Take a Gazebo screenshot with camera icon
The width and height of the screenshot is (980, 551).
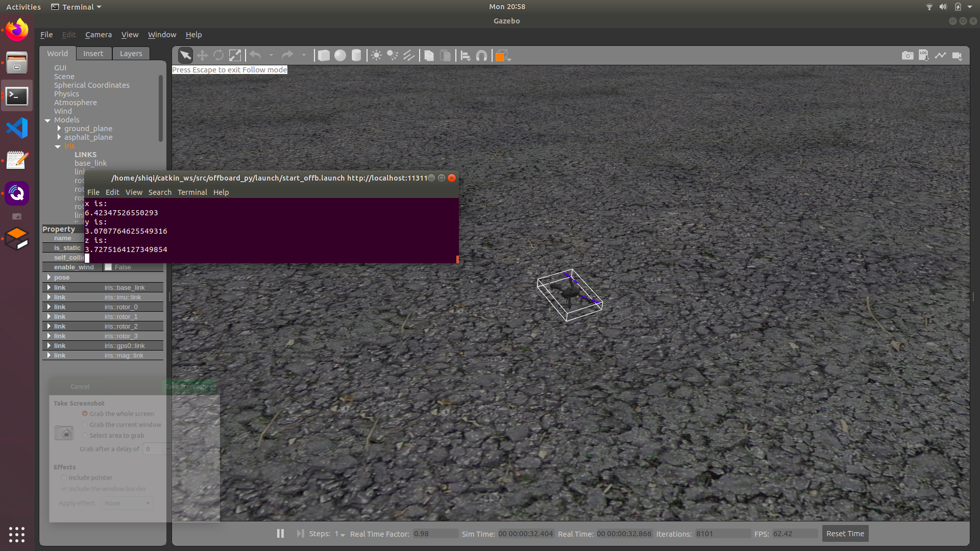908,55
